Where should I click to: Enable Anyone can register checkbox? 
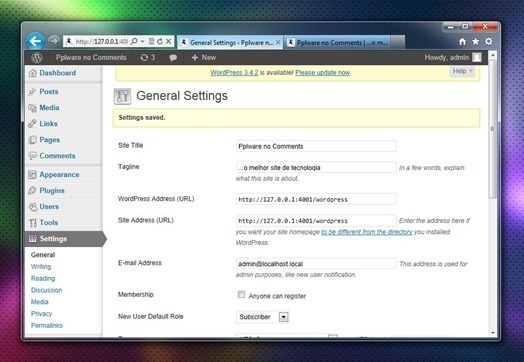point(241,294)
